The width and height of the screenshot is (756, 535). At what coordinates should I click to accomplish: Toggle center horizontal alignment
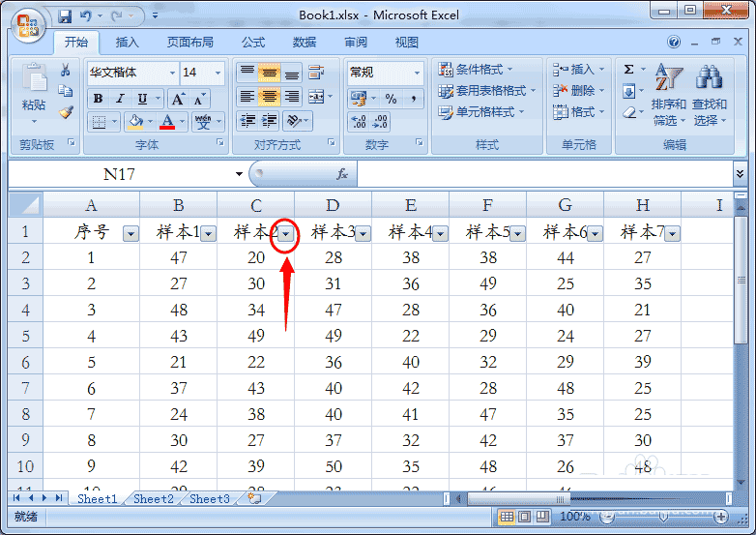[269, 97]
